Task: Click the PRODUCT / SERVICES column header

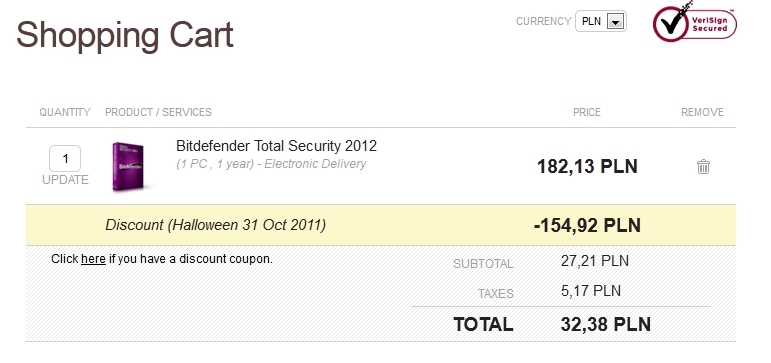Action: (x=158, y=112)
